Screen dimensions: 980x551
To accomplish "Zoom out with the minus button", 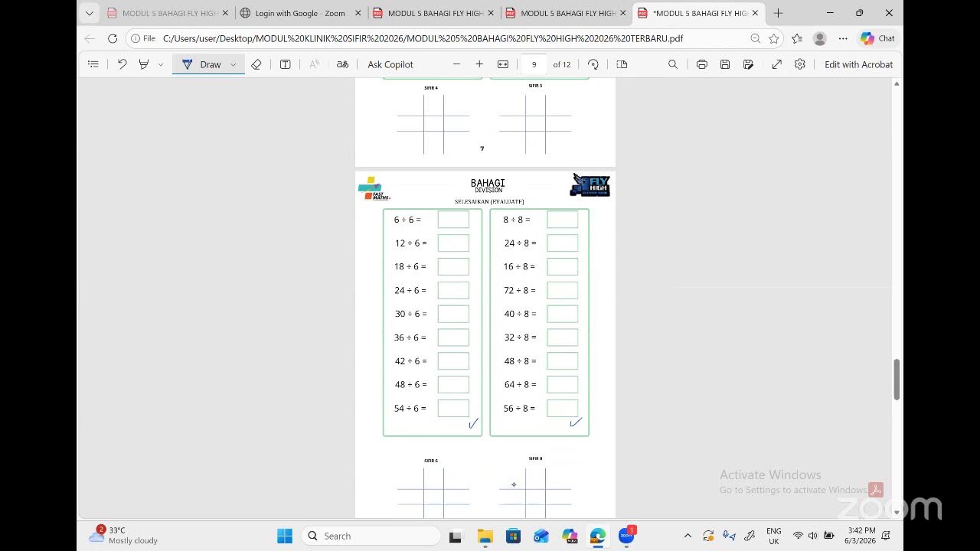I will click(456, 64).
